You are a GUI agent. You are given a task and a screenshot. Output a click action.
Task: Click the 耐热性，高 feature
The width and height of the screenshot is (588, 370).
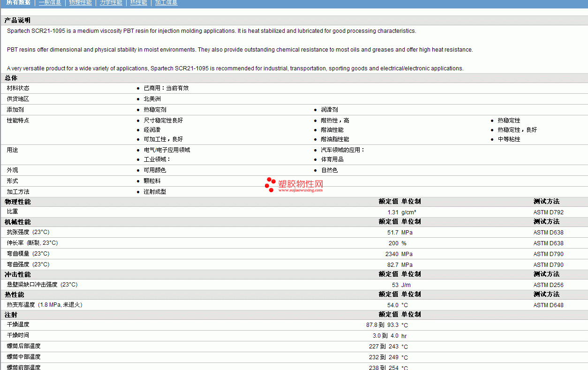(x=335, y=121)
